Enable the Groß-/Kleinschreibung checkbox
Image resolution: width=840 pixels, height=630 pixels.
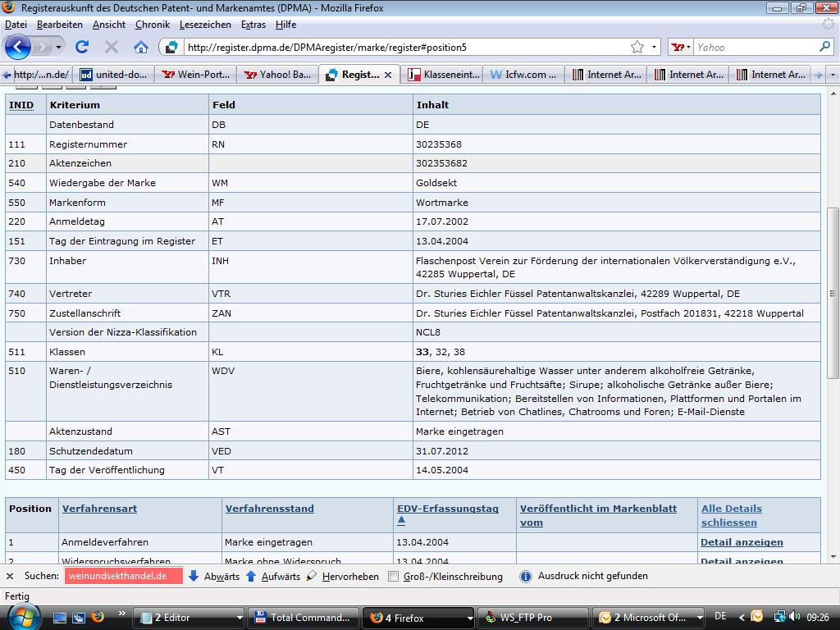(394, 577)
